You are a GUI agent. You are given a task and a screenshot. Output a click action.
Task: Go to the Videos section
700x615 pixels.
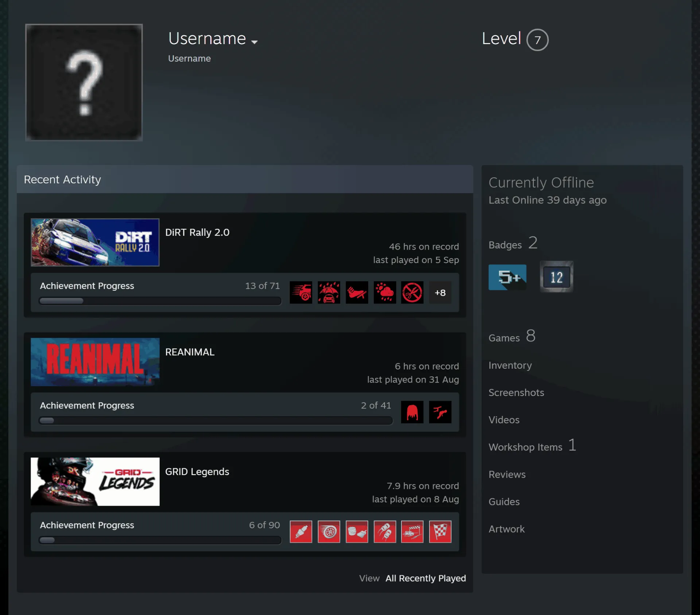504,420
